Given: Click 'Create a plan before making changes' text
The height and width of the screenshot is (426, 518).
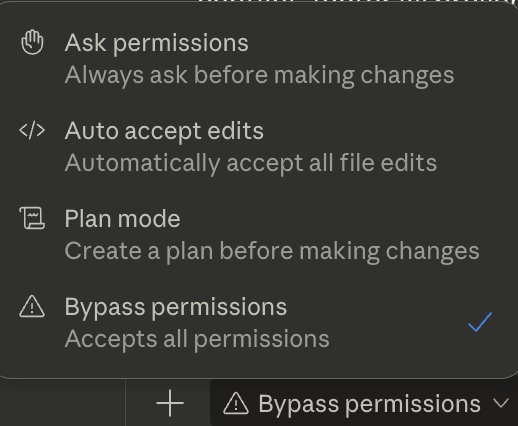Looking at the screenshot, I should click(272, 251).
